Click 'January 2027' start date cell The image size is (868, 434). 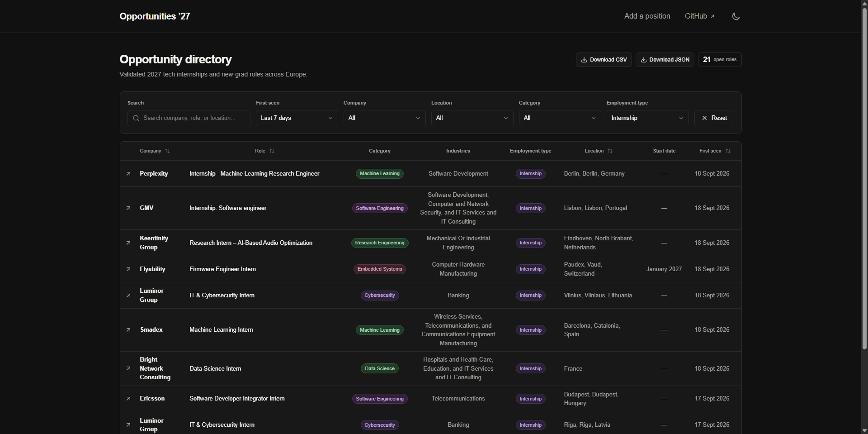point(664,269)
